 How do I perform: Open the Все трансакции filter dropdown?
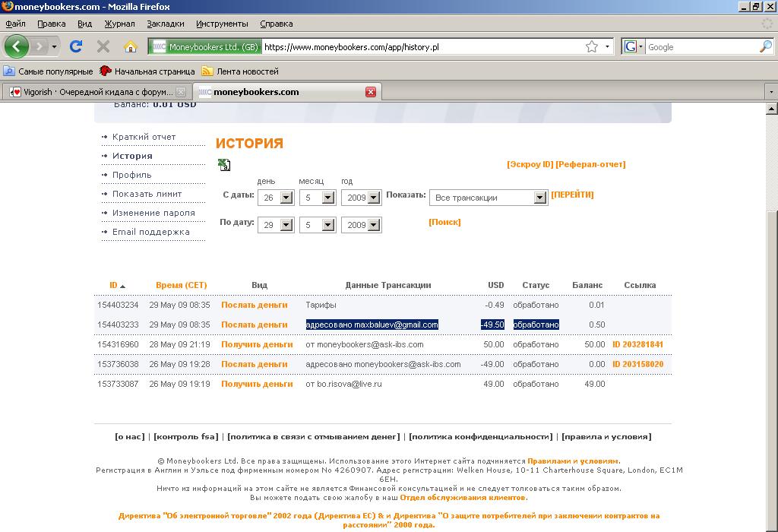pos(539,198)
